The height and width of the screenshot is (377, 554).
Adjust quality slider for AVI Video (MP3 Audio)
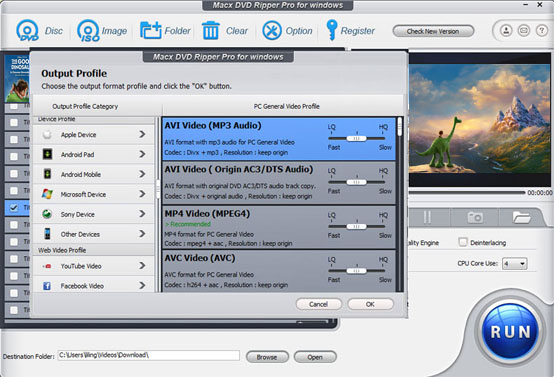(356, 139)
